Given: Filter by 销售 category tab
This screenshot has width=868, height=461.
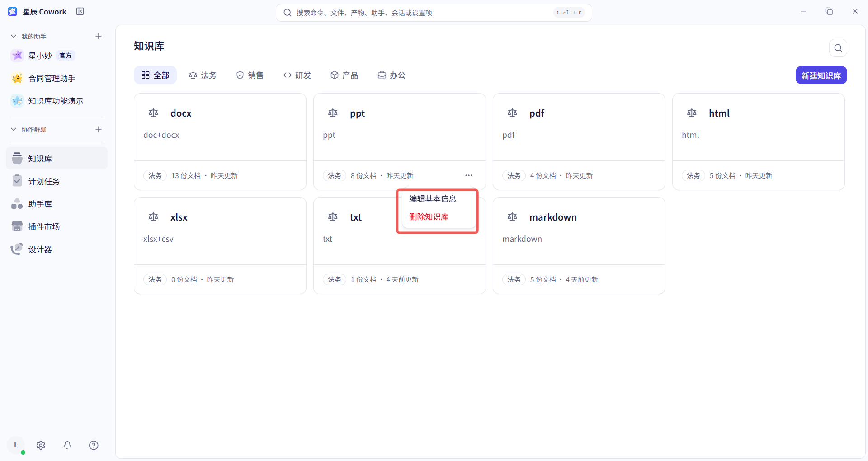Looking at the screenshot, I should pos(250,75).
